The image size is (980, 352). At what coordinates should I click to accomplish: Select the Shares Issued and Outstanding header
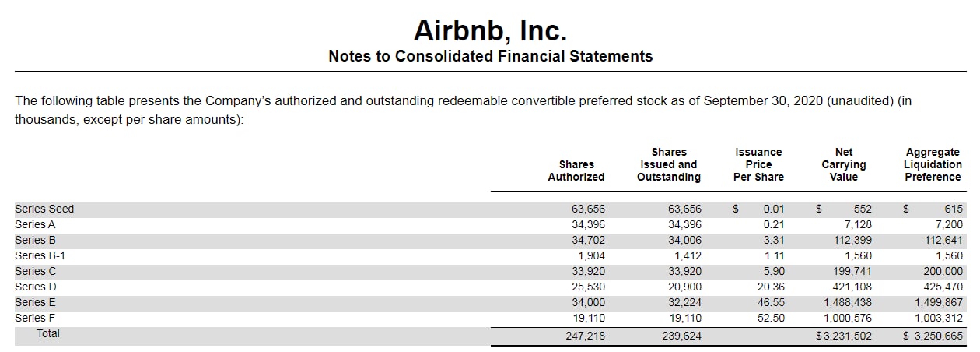668,164
